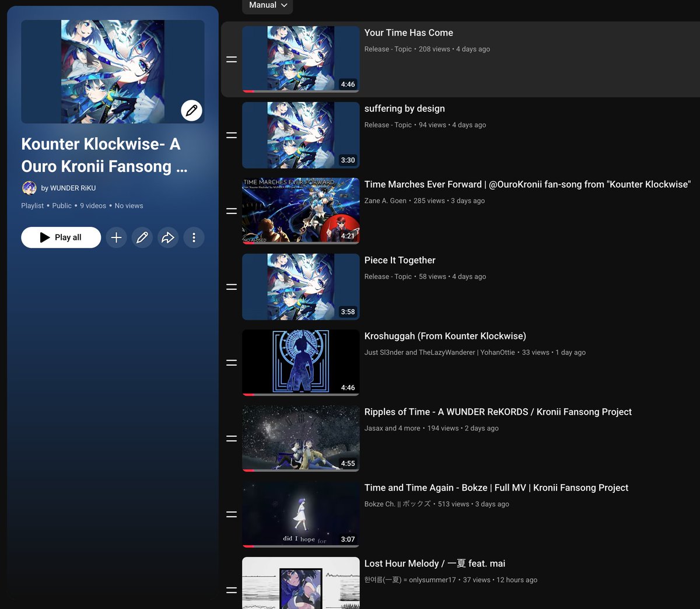Open Time and Time Again thumbnail
The height and width of the screenshot is (609, 700).
click(300, 514)
